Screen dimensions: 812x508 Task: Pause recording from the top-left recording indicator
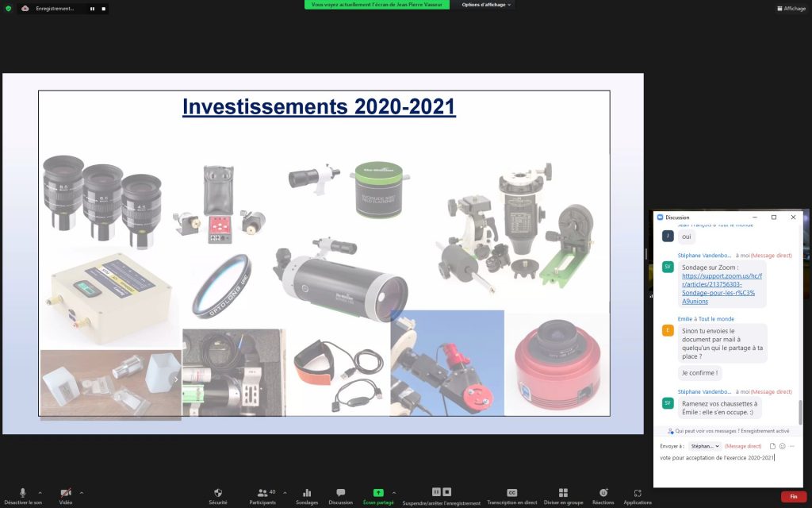(92, 9)
